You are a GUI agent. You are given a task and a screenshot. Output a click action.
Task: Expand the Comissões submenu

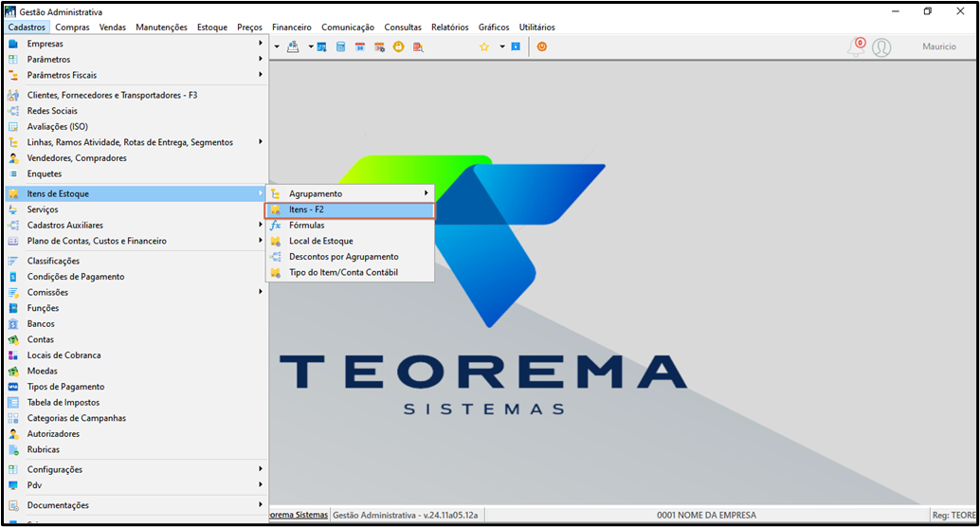pos(261,292)
